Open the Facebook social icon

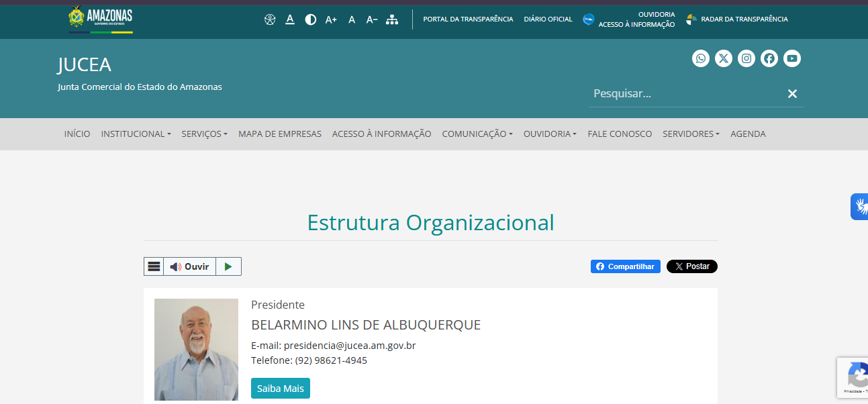[x=769, y=58]
